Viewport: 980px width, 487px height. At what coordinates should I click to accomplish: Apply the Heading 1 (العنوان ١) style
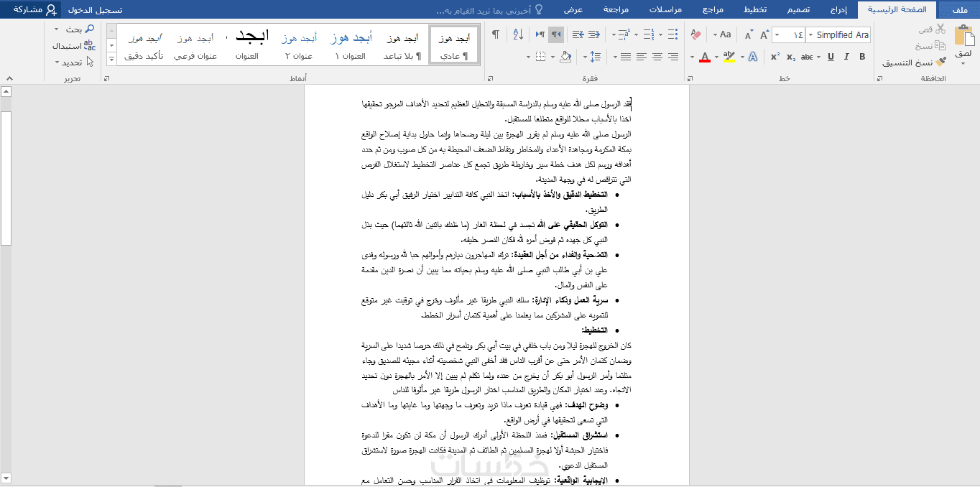[351, 45]
